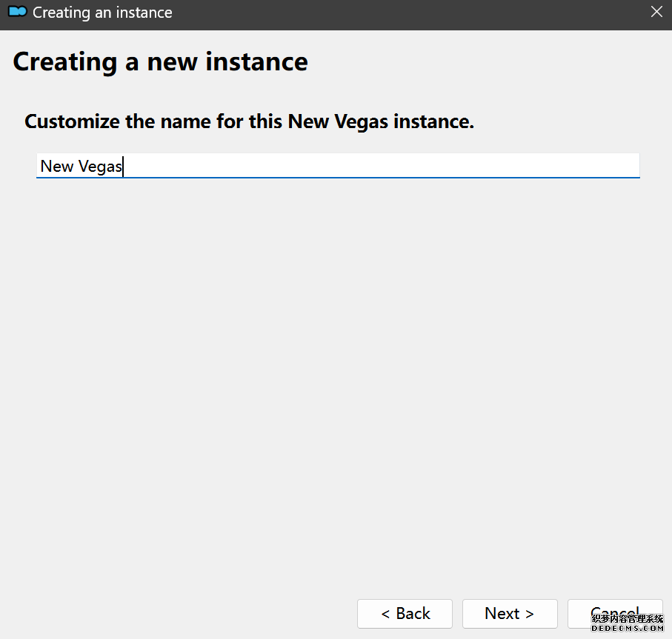Click the red watermark logo at bottom right
Screen dimensions: 672x639
(x=627, y=622)
